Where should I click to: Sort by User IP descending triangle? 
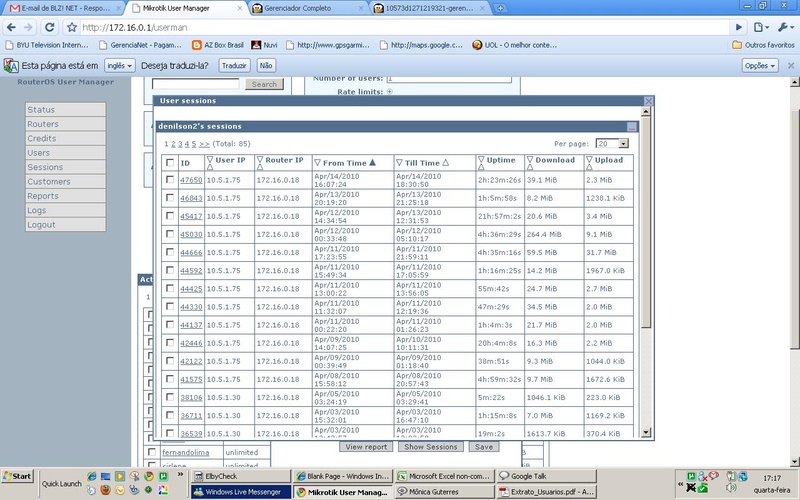[210, 160]
